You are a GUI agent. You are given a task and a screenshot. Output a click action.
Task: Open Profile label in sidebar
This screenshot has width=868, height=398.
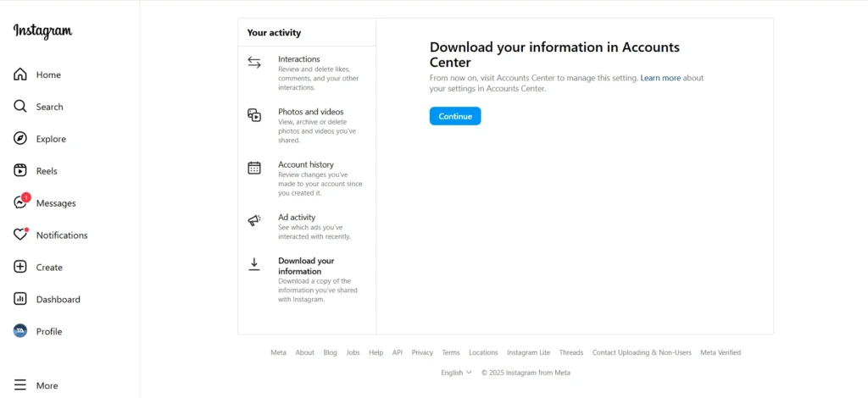[x=48, y=331]
